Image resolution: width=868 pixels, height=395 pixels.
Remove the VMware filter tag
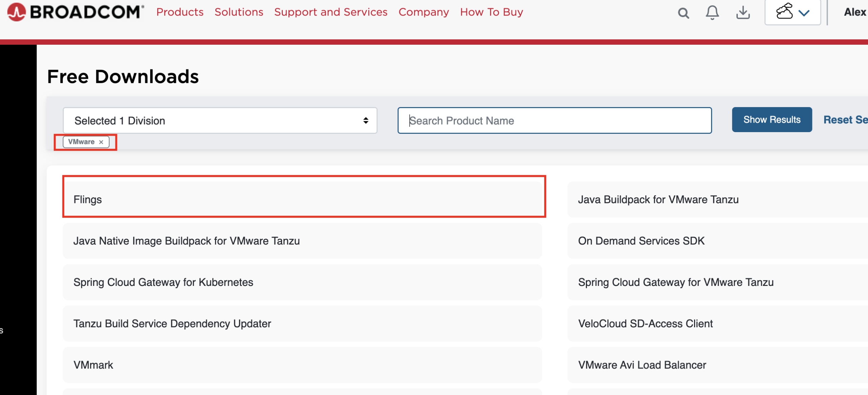tap(101, 142)
